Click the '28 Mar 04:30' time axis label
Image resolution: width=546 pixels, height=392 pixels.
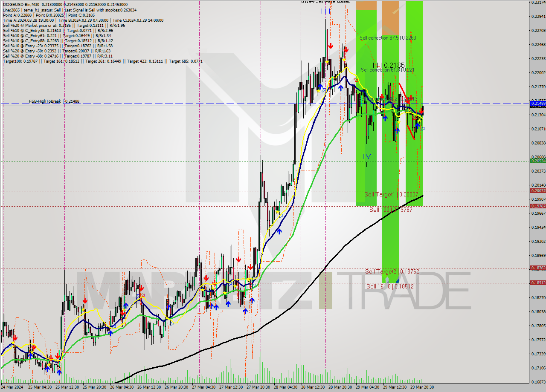click(285, 387)
